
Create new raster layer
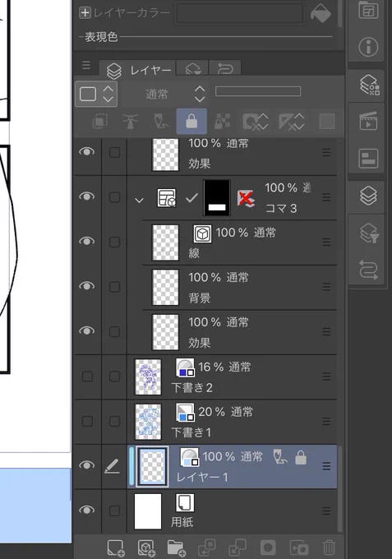tap(115, 547)
